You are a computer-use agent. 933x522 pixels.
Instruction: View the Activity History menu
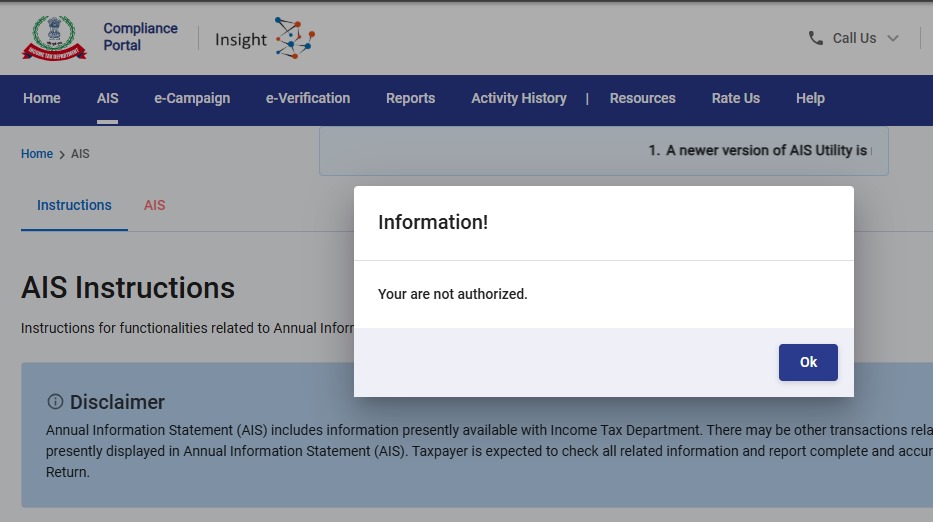coord(519,98)
